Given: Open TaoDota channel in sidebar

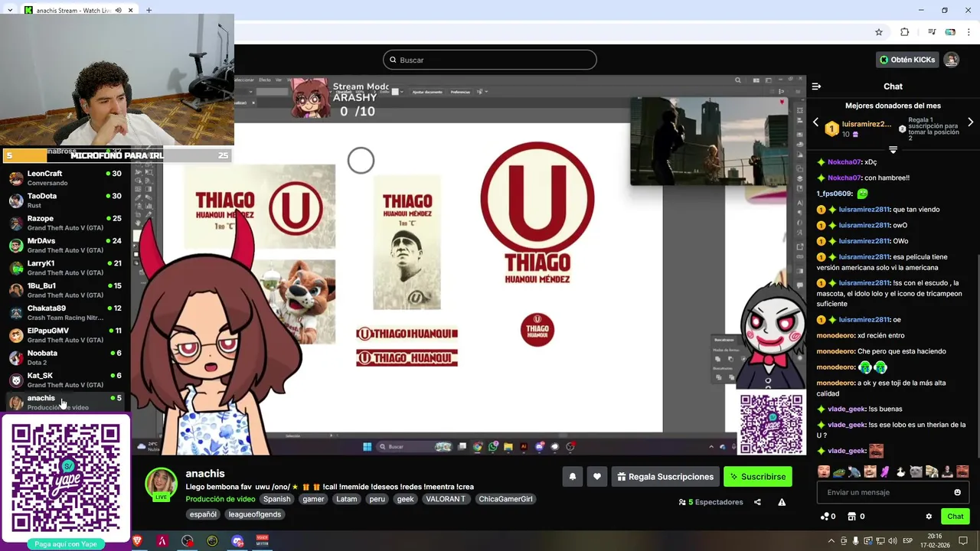Looking at the screenshot, I should 65,201.
